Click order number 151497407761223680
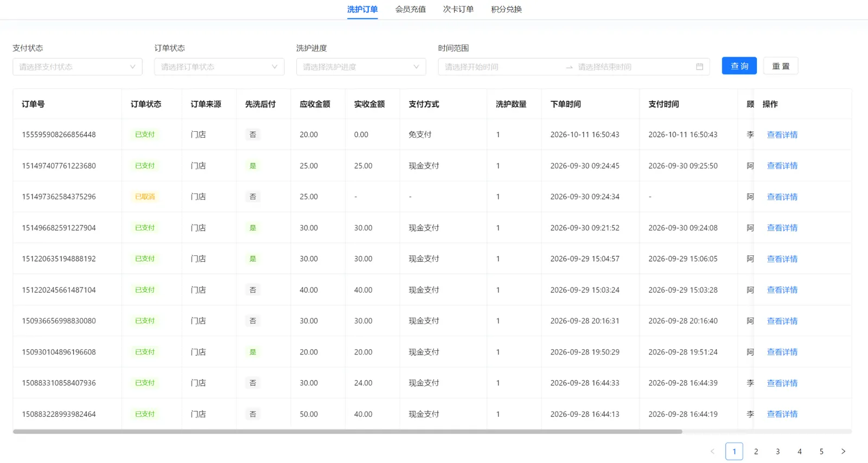Viewport: 868px width, 463px height. (59, 166)
